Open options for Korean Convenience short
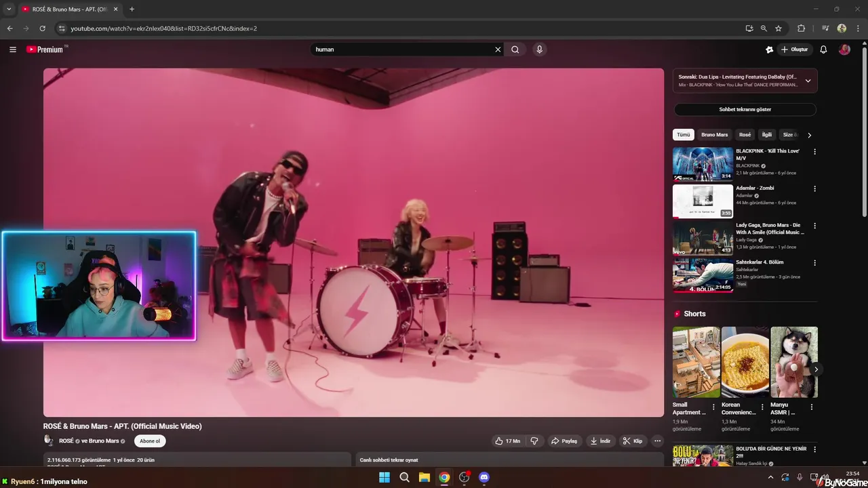This screenshot has width=868, height=488. point(762,407)
